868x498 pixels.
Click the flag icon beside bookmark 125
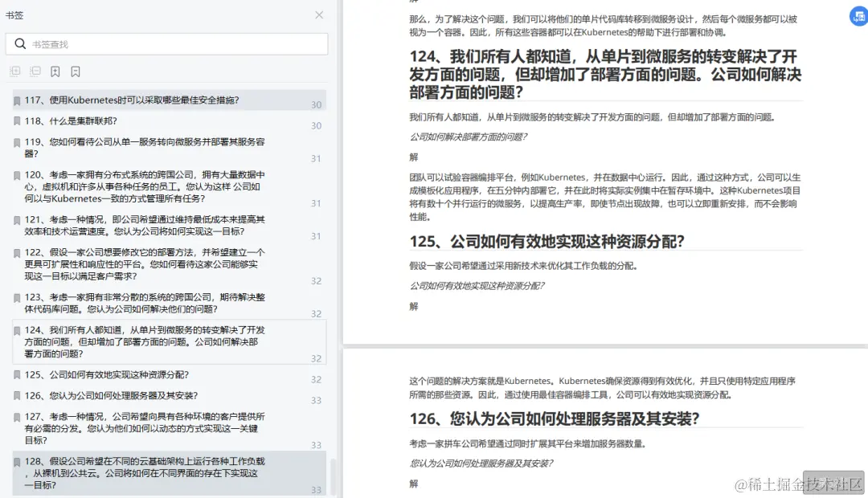click(17, 375)
